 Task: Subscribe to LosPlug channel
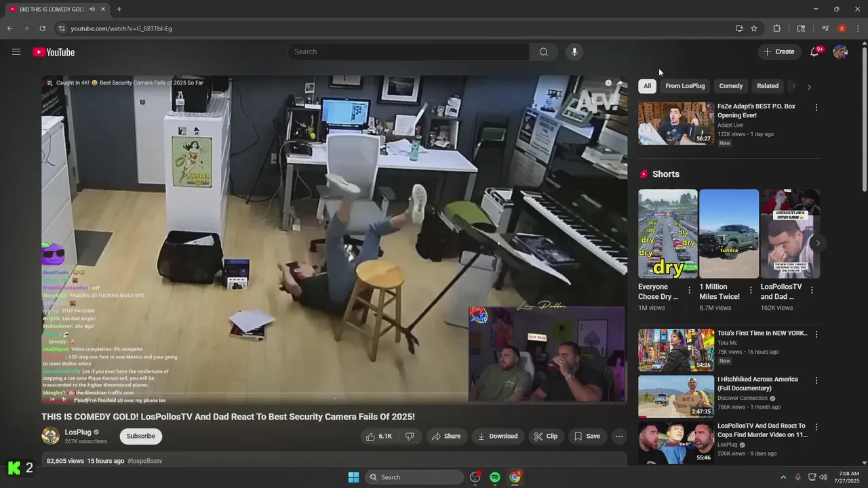(141, 436)
